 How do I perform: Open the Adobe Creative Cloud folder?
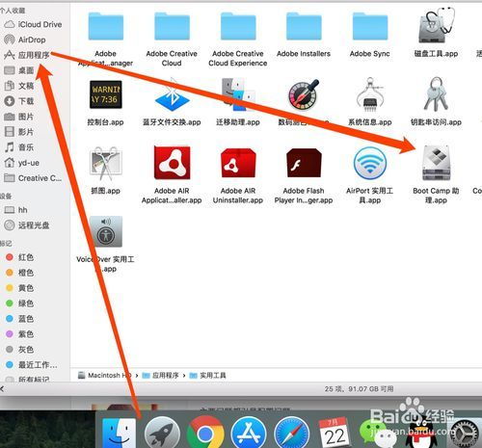pyautogui.click(x=172, y=26)
